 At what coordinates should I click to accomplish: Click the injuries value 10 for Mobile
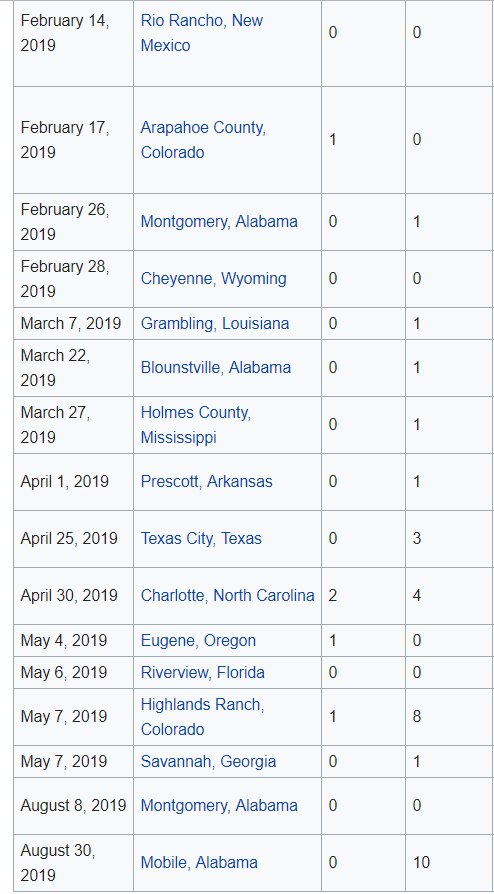(422, 862)
